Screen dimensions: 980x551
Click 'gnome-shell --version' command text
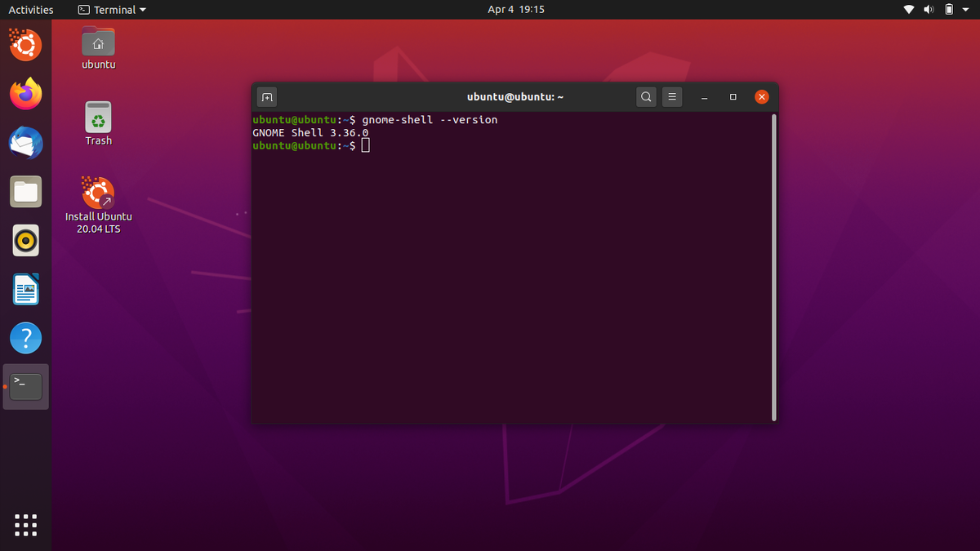pos(430,119)
